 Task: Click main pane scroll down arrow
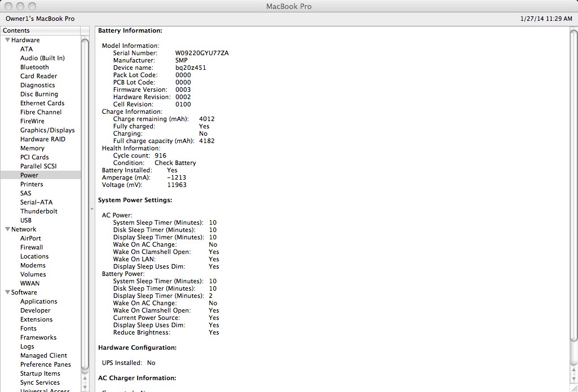(573, 378)
